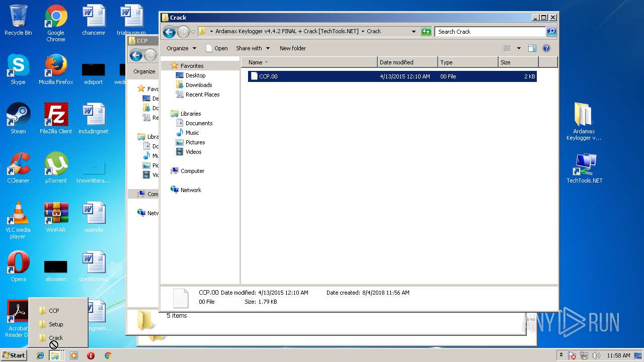644x362 pixels.
Task: Open the change view options dropdown arrow
Action: pyautogui.click(x=519, y=48)
